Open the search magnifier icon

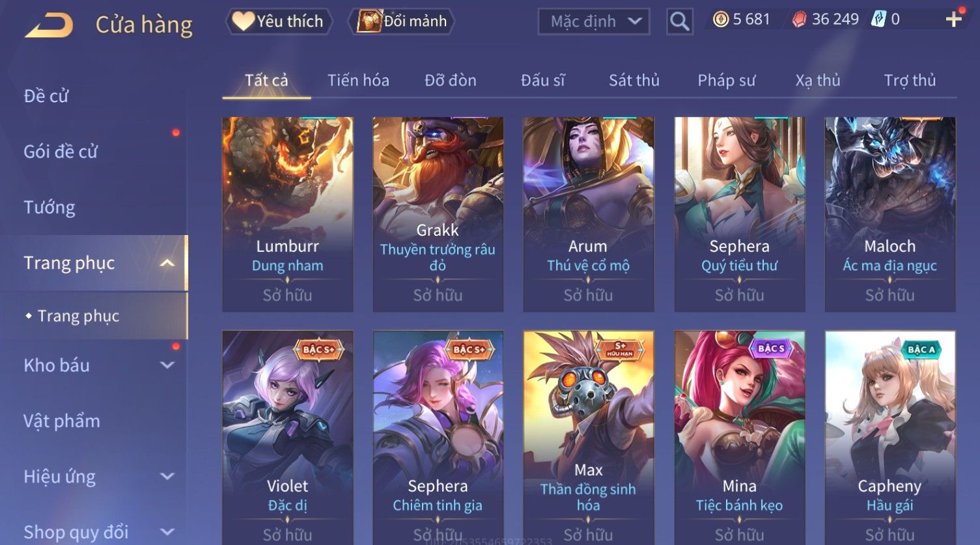pos(679,21)
